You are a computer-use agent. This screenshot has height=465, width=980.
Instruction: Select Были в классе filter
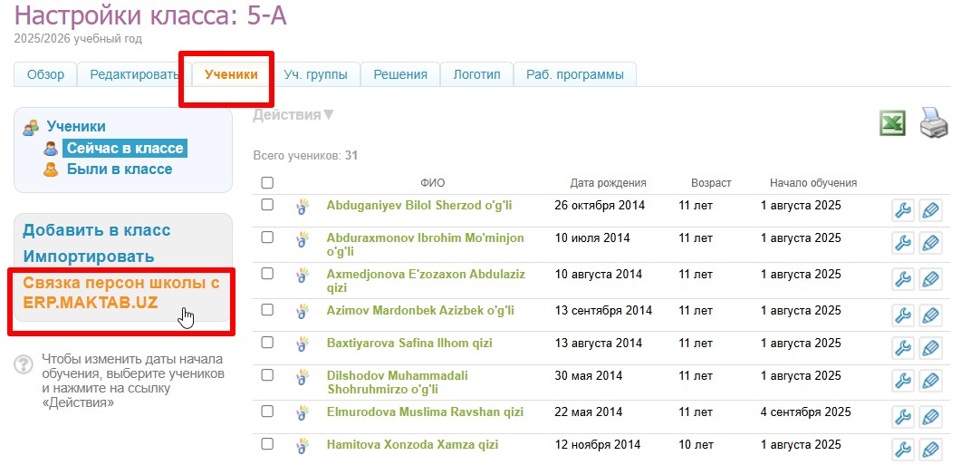(x=120, y=169)
